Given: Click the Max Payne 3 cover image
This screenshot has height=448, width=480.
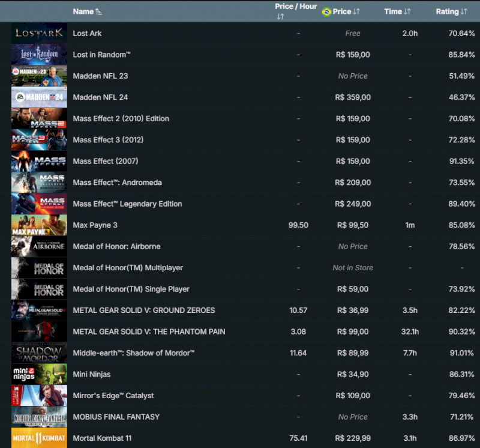Looking at the screenshot, I should coord(39,225).
